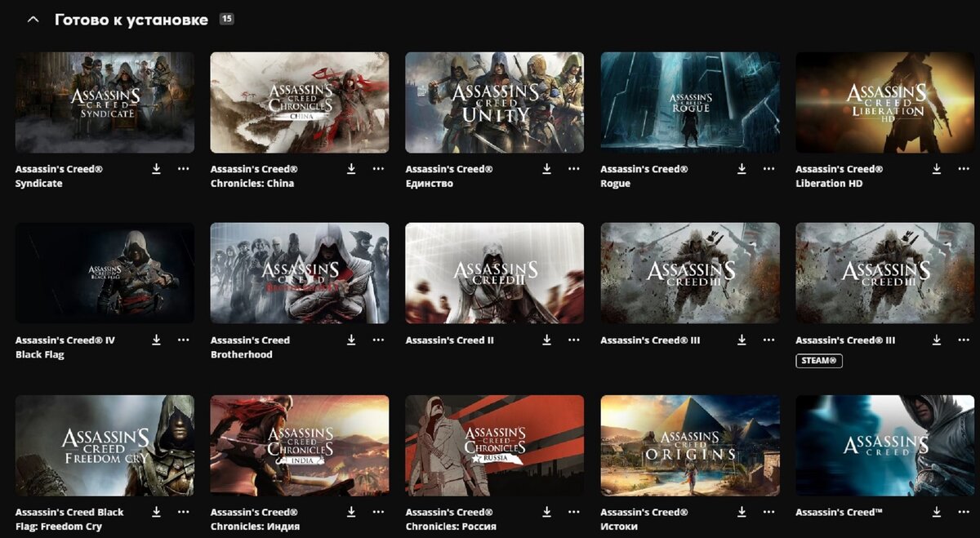Screen dimensions: 980x538
Task: Open more options for Chronicles: China
Action: pos(378,168)
